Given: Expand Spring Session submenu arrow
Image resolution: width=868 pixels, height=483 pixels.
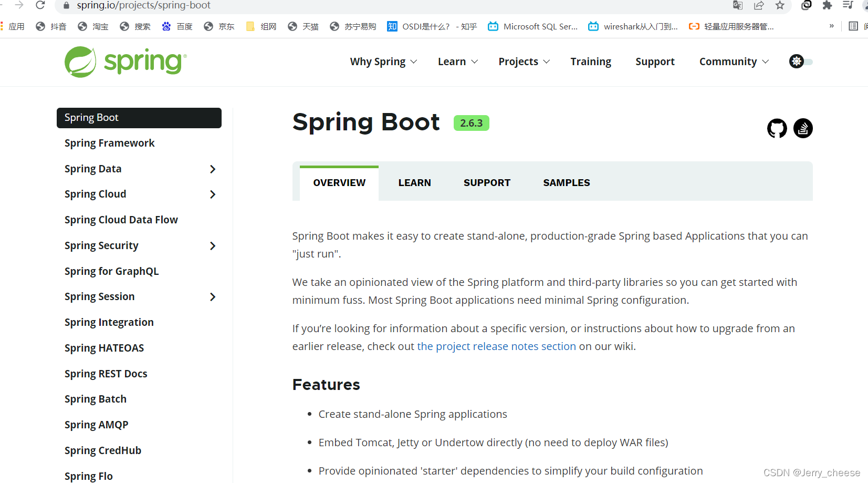Looking at the screenshot, I should (x=213, y=297).
